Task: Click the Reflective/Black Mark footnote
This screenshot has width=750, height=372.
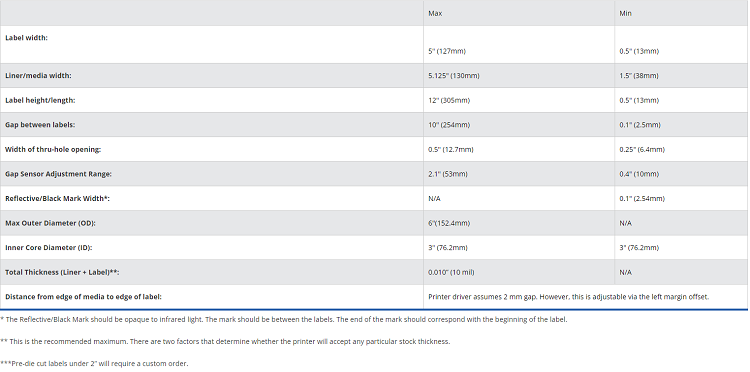Action: coord(284,319)
